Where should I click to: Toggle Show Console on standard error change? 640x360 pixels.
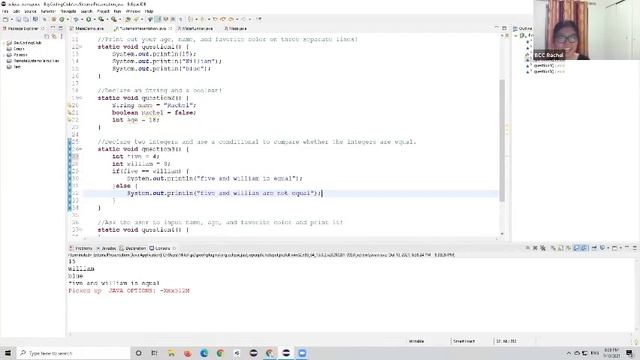pyautogui.click(x=584, y=248)
